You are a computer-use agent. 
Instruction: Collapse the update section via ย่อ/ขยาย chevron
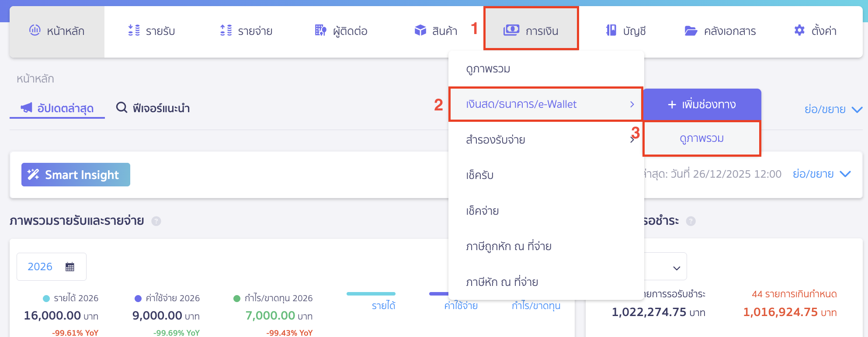844,174
